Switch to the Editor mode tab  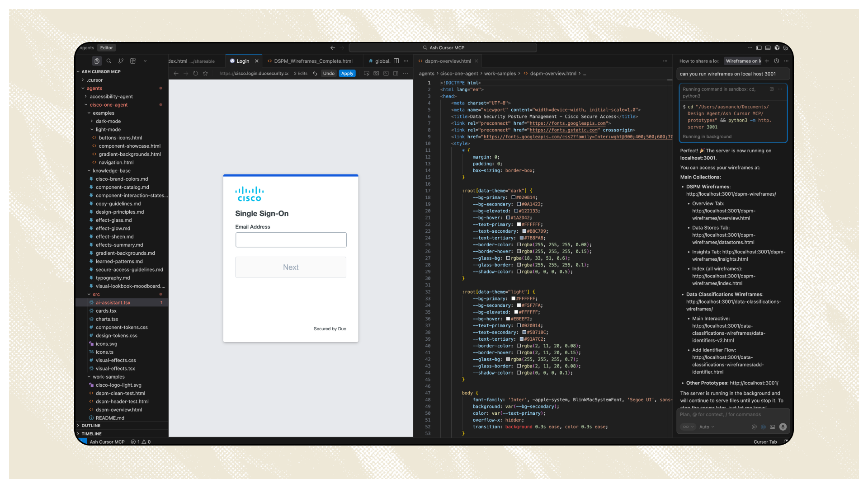[x=107, y=48]
